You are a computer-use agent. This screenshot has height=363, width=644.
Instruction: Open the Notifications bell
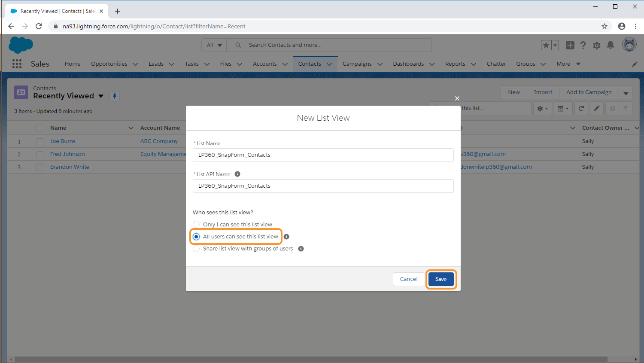click(x=611, y=45)
